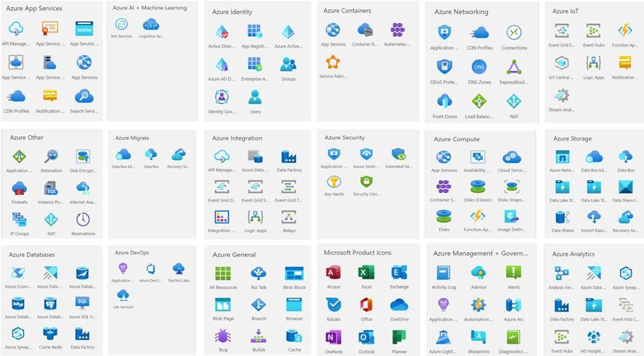Select the Office logo icon
Viewport: 644px width, 356px height.
366,305
